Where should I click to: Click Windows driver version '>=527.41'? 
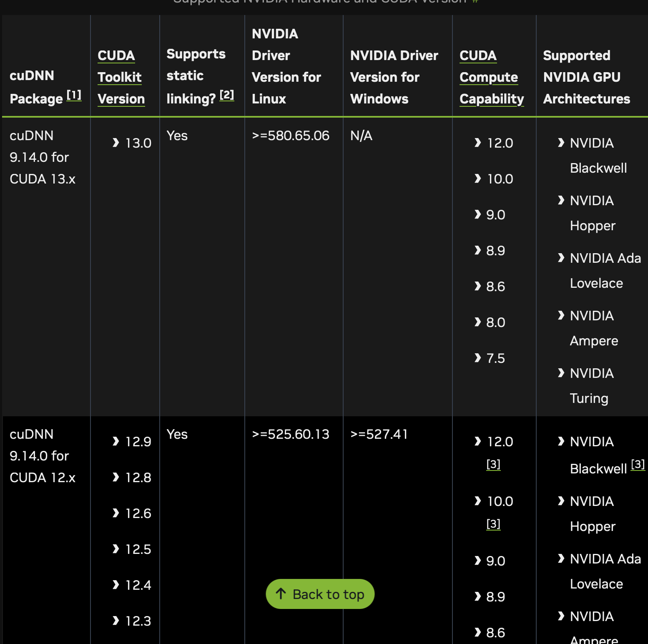coord(379,434)
